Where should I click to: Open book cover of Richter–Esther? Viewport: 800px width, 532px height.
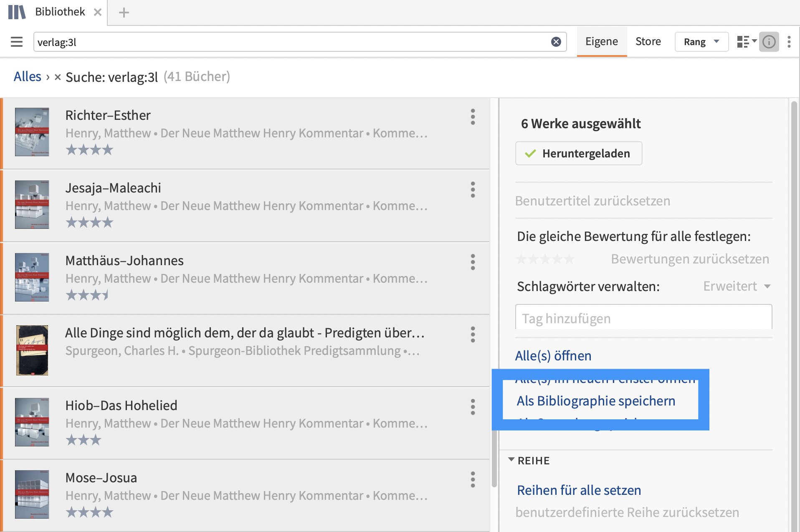[32, 132]
